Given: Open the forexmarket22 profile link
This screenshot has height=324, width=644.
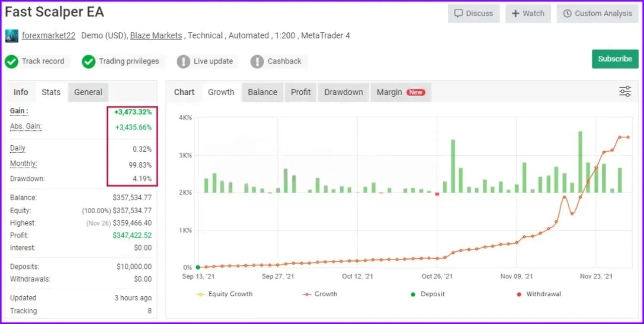Looking at the screenshot, I should pos(48,36).
